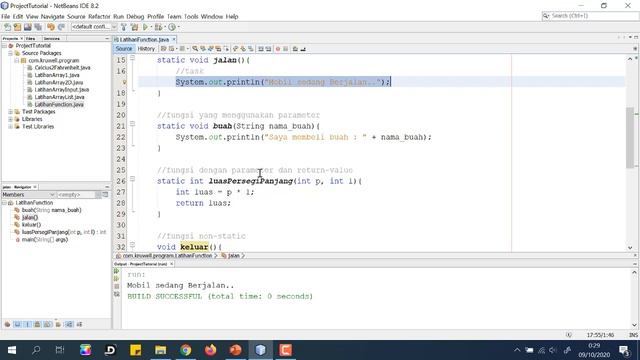This screenshot has width=640, height=360.
Task: Click the Last Edit icon beside History button
Action: point(163,49)
